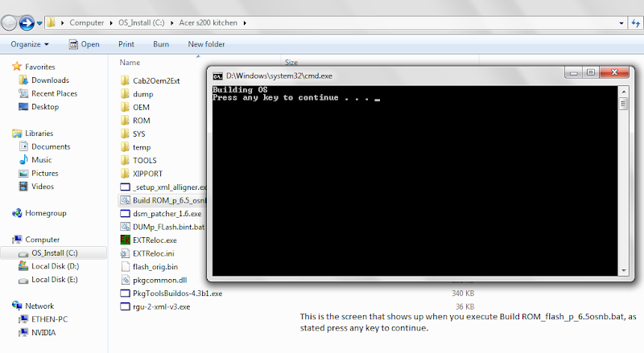Open Documents library in the sidebar
Viewport: 644px width, 353px height.
pyautogui.click(x=51, y=146)
